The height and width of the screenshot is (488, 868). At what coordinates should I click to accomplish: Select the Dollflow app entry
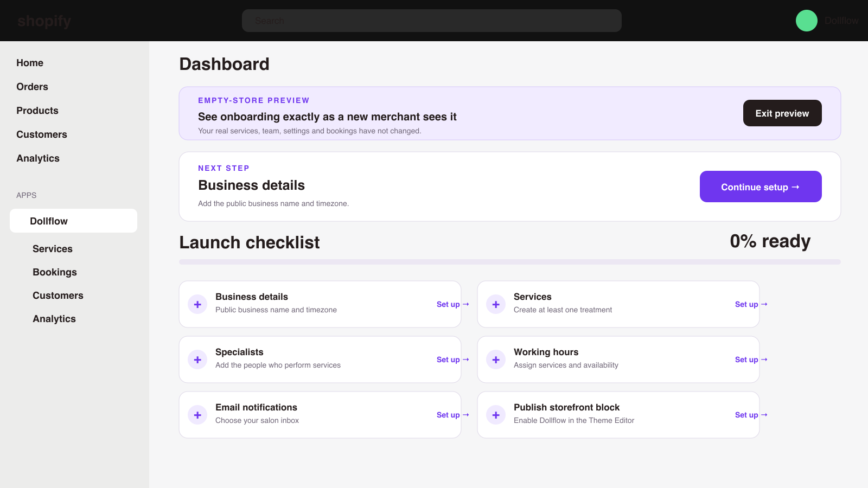(73, 221)
